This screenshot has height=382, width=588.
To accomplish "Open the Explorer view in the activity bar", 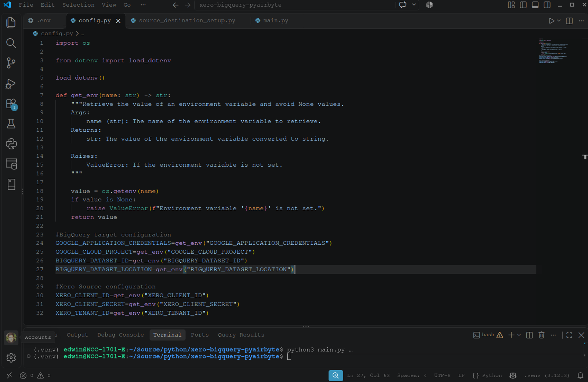I will pyautogui.click(x=11, y=23).
